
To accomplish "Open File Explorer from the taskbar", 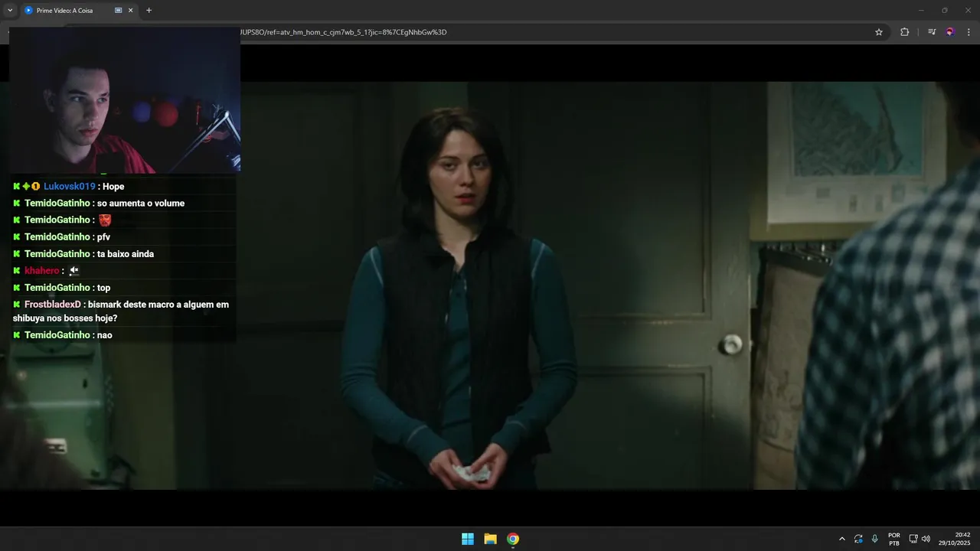I will [490, 539].
